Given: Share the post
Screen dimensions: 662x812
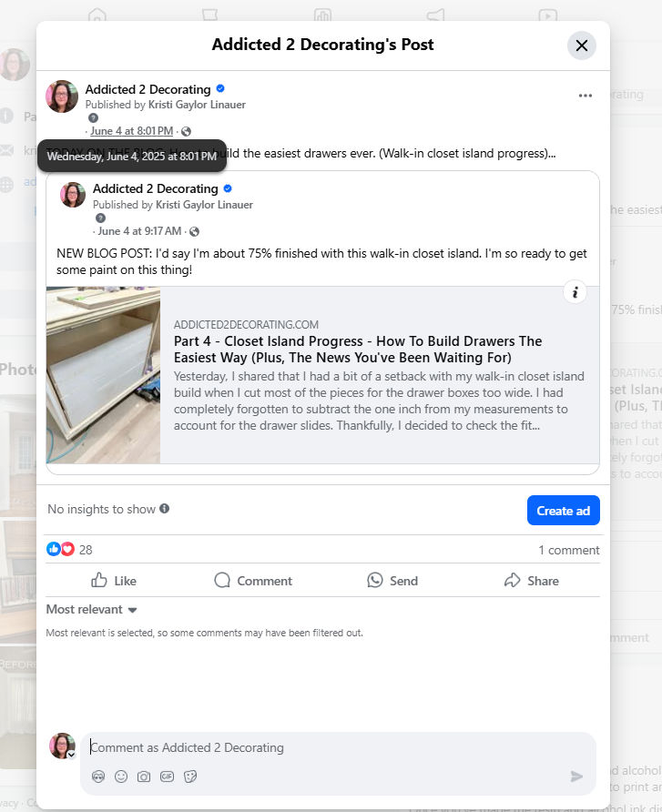Looking at the screenshot, I should [x=532, y=581].
